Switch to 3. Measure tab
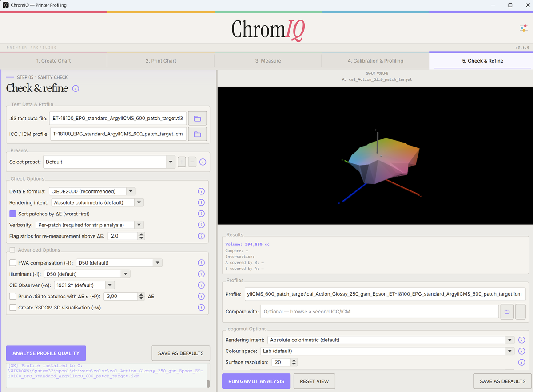533x392 pixels. (x=268, y=61)
